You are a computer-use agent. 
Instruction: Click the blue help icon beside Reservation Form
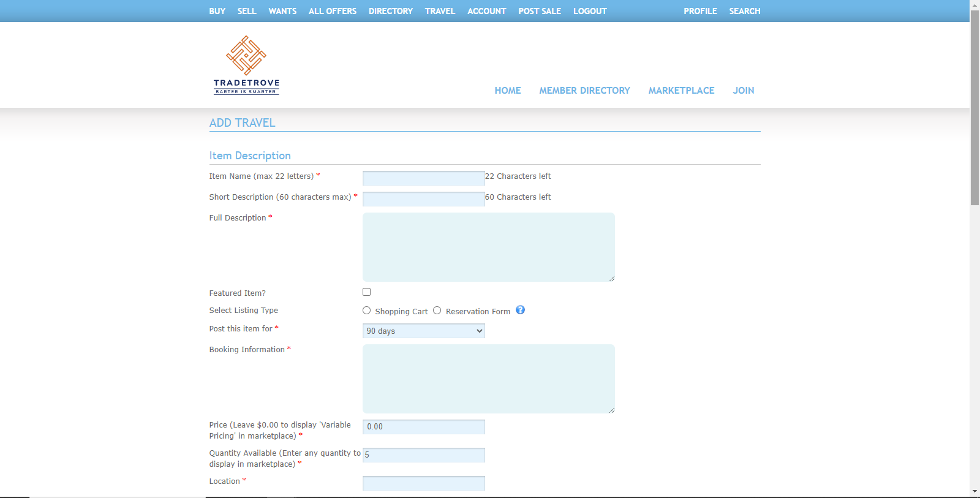click(520, 310)
